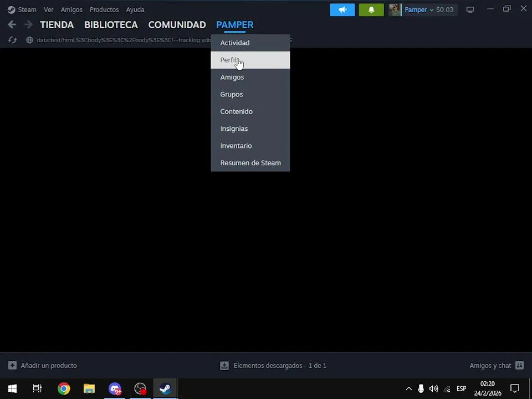Open the Amigos menu in the top bar
The height and width of the screenshot is (399, 532).
tap(71, 9)
